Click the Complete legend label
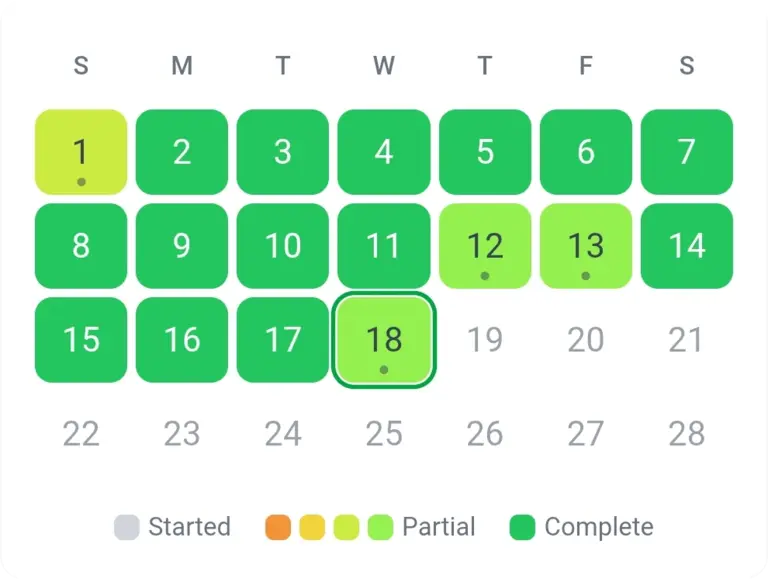The width and height of the screenshot is (768, 579). click(x=599, y=527)
